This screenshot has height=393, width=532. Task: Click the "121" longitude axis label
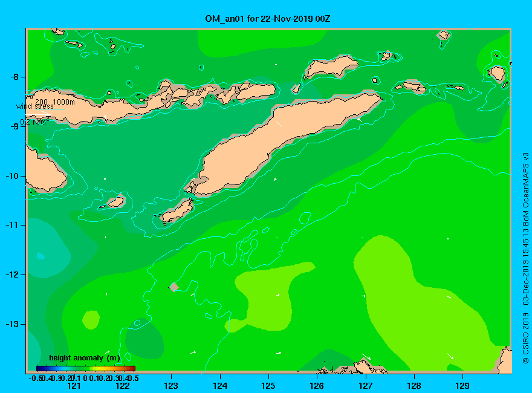tap(74, 386)
